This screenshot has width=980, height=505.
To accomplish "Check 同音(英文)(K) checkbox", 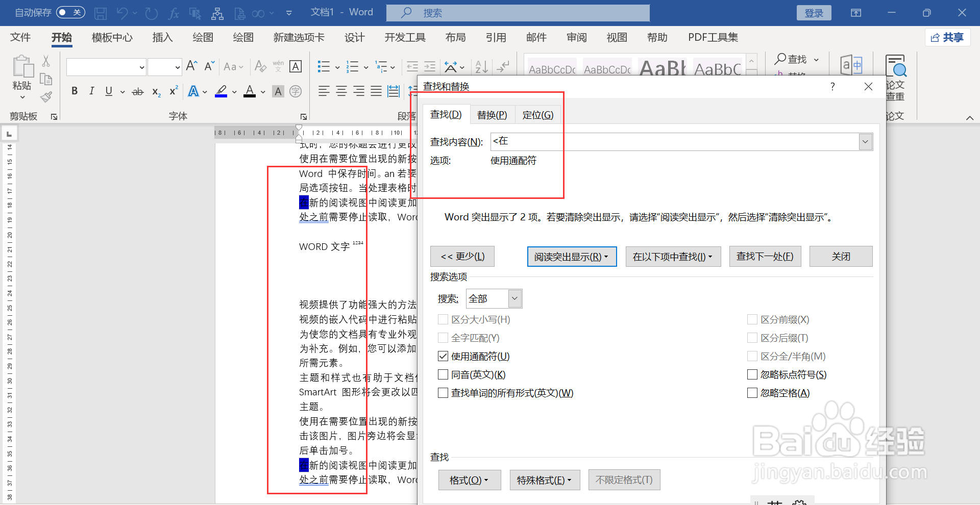I will 443,374.
